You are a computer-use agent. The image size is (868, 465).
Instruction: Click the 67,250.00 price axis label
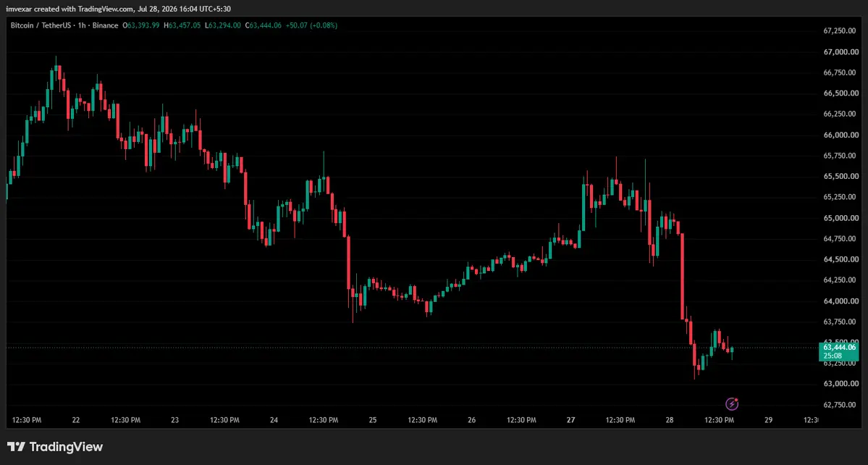pyautogui.click(x=840, y=31)
